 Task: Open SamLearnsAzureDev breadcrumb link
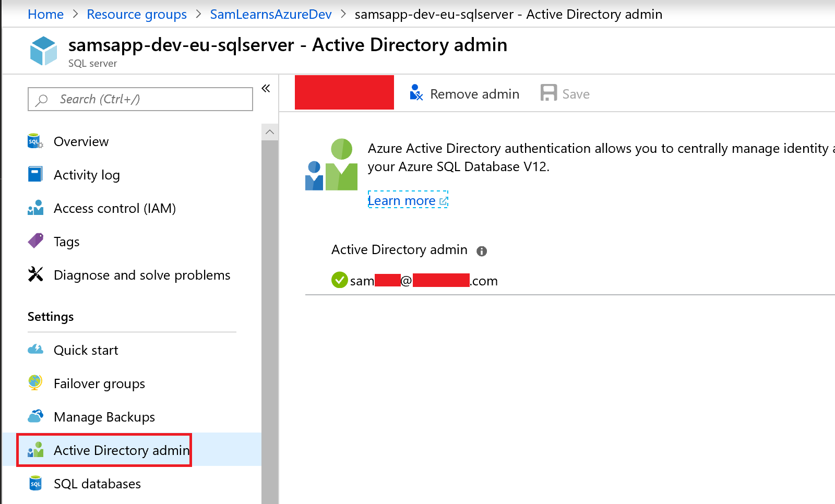pos(270,14)
